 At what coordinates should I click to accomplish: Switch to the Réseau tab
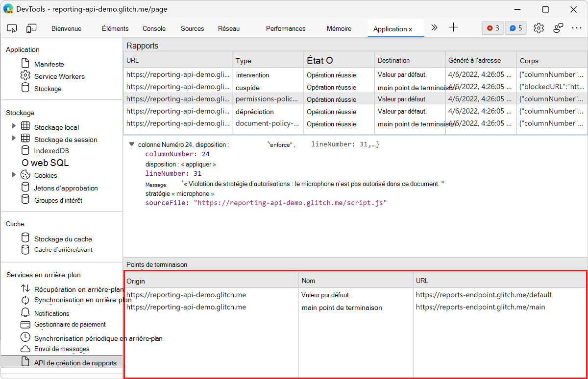229,28
